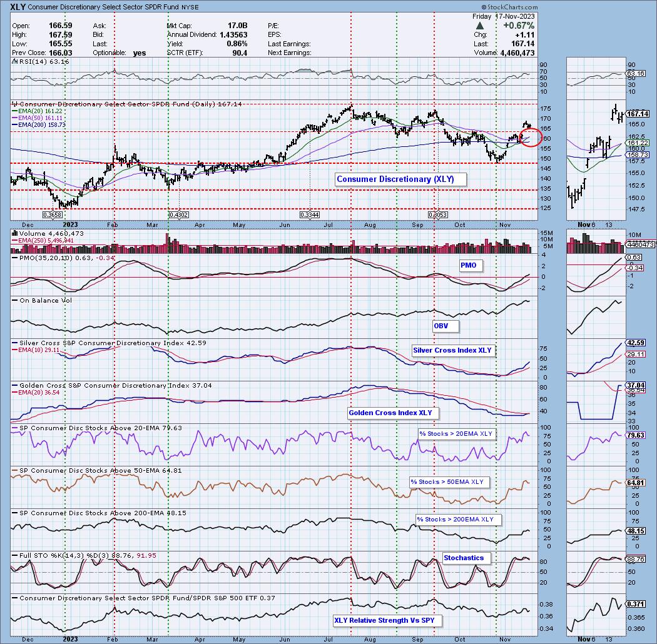Click the Annual Dividend value 1.43563
Screen dimensions: 657x644
click(x=233, y=35)
